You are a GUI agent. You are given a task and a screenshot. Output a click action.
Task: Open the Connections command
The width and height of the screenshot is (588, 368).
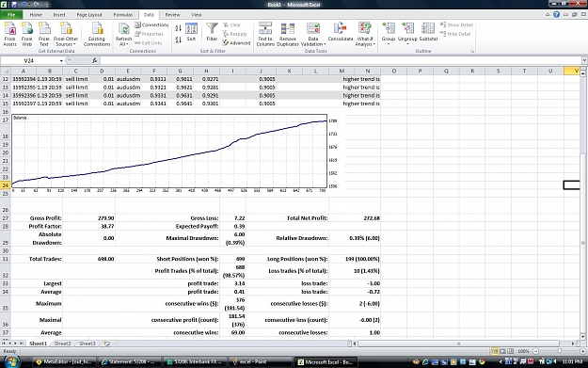point(151,24)
